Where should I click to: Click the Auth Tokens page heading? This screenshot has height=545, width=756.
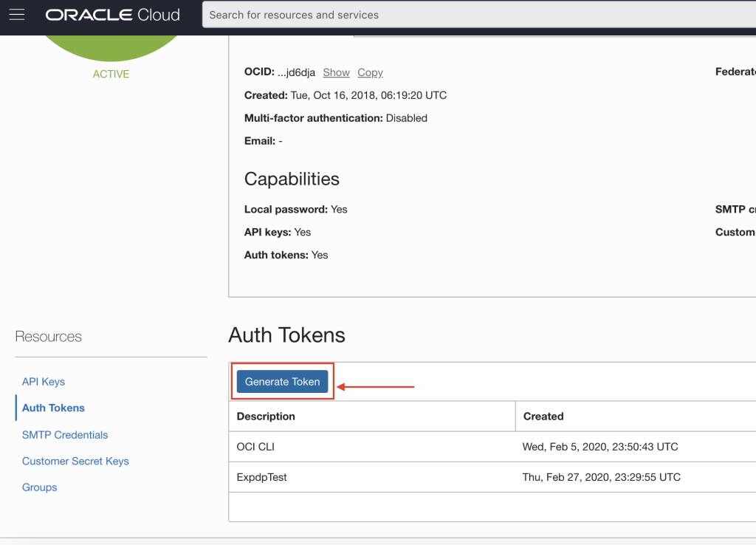tap(286, 335)
